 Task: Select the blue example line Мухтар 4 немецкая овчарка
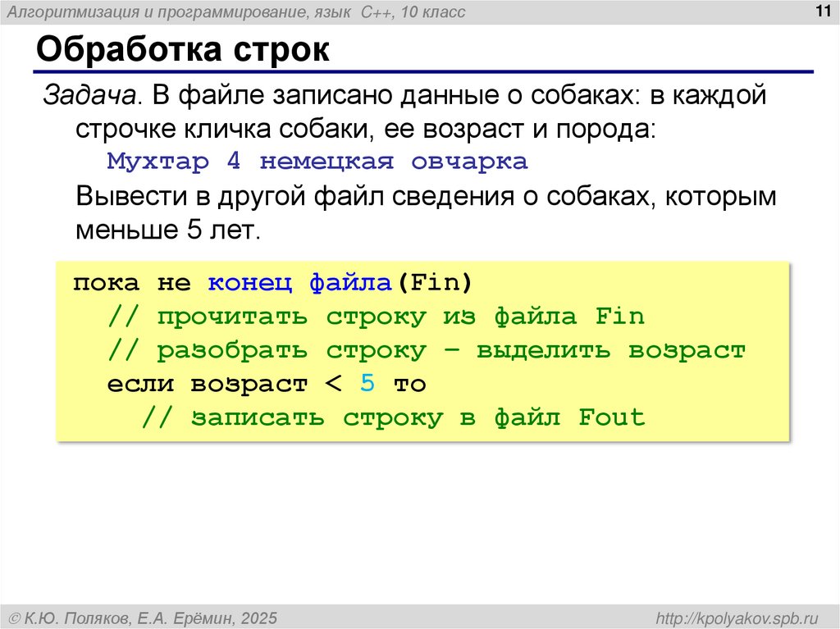click(x=316, y=161)
